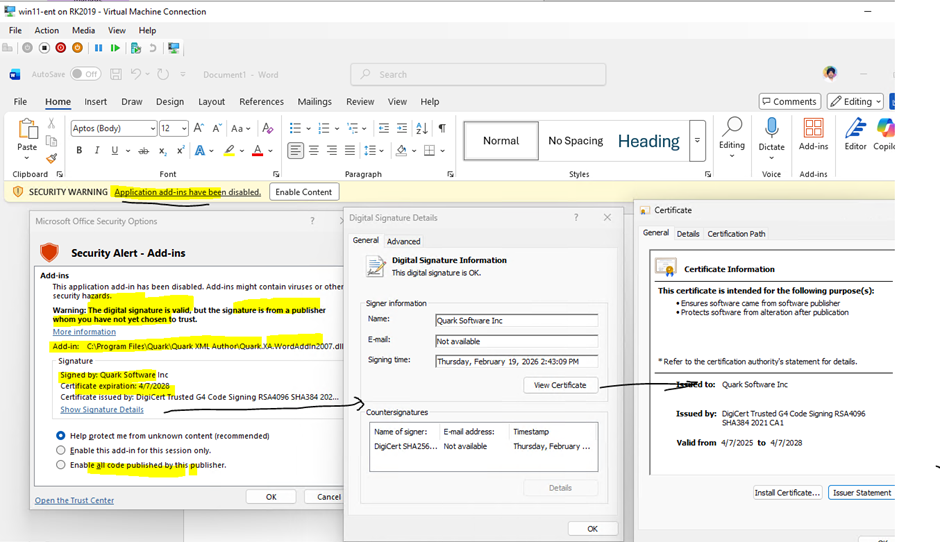Viewport: 940px width, 542px height.
Task: Open the font name dropdown (Aptos Body)
Action: tap(152, 129)
